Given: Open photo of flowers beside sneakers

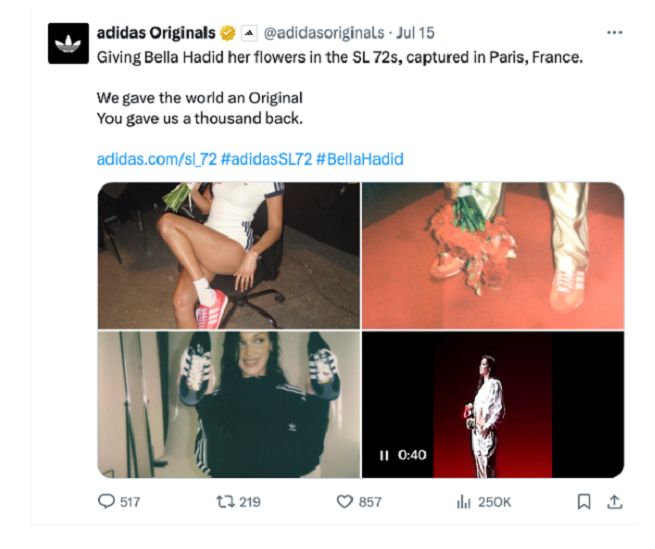Looking at the screenshot, I should pyautogui.click(x=492, y=255).
